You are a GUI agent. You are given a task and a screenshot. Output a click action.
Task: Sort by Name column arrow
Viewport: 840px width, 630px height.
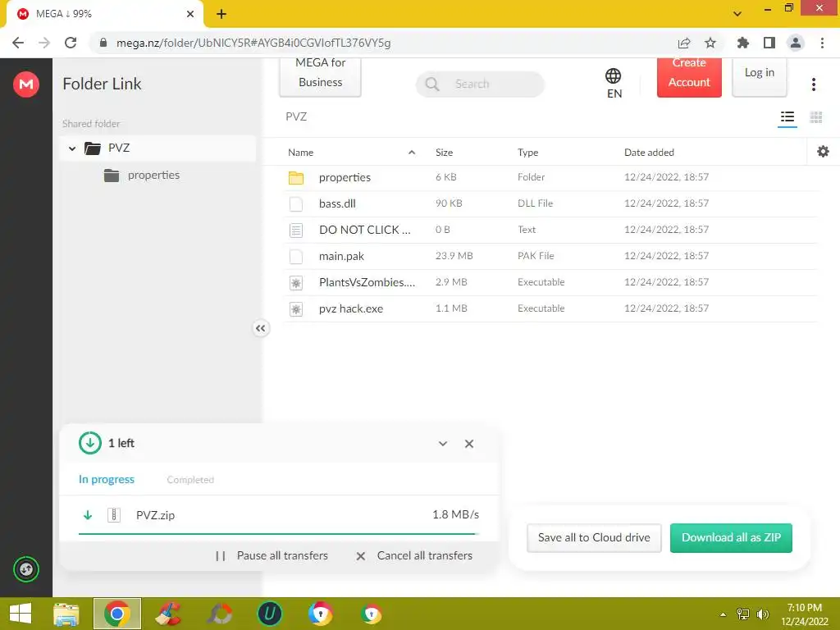click(x=412, y=152)
